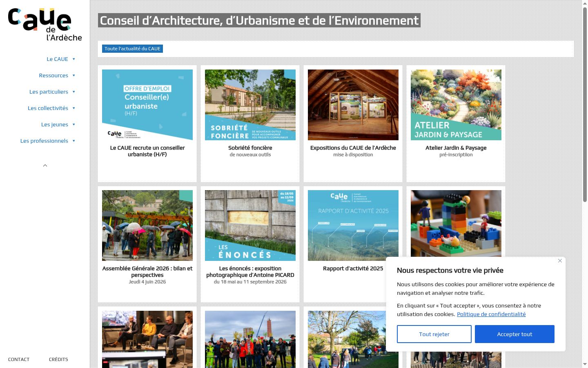Click the Assemblée Générale 2026 article title
This screenshot has width=588, height=368.
coord(147,272)
